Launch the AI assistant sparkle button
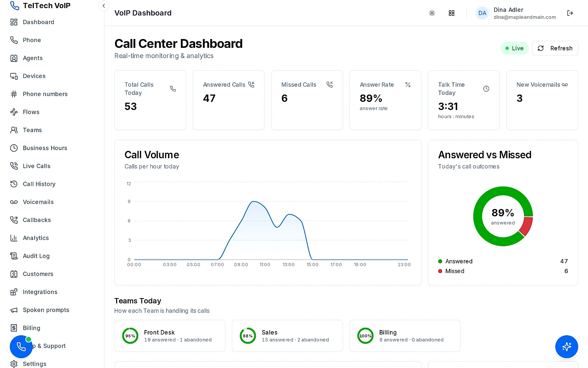Viewport: 588px width, 368px height. tap(566, 347)
